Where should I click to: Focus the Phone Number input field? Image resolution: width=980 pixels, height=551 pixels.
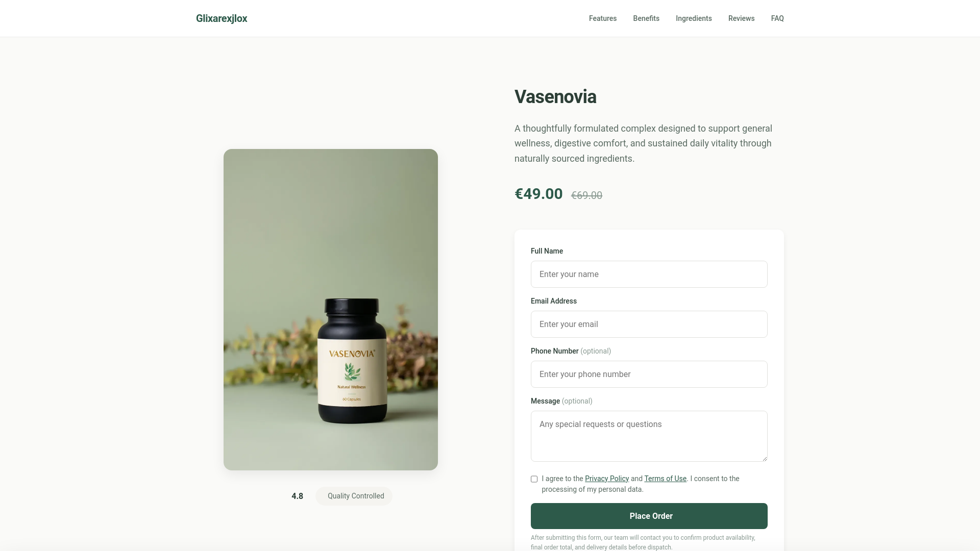[x=649, y=374]
